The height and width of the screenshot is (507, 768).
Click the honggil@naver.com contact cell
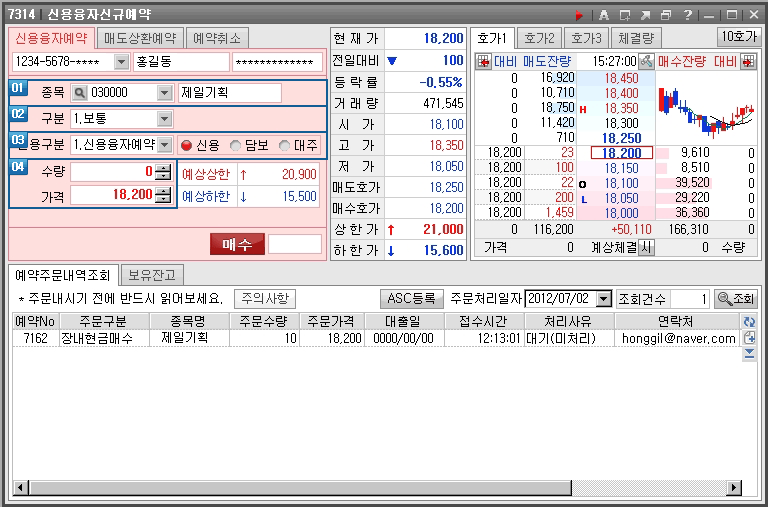point(678,338)
